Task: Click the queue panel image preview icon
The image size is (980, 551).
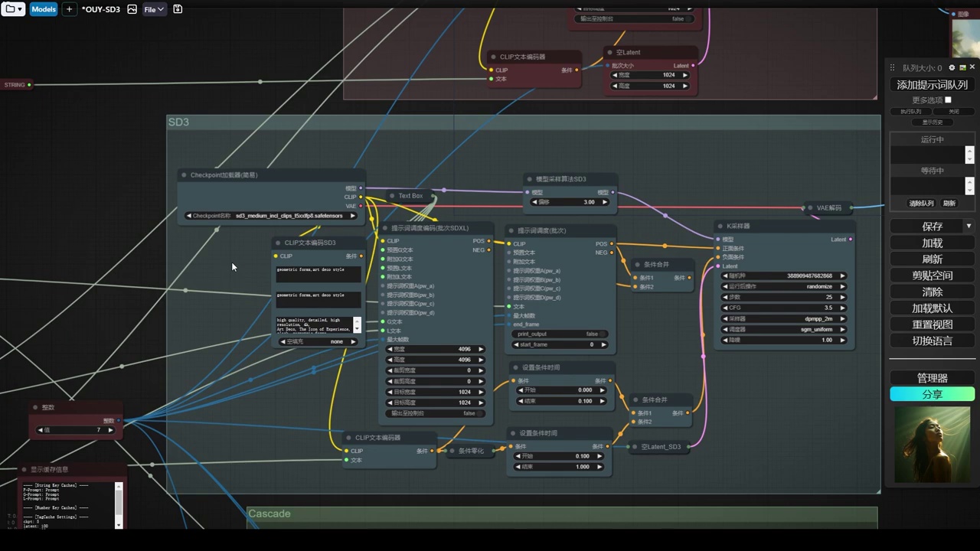Action: tap(962, 67)
